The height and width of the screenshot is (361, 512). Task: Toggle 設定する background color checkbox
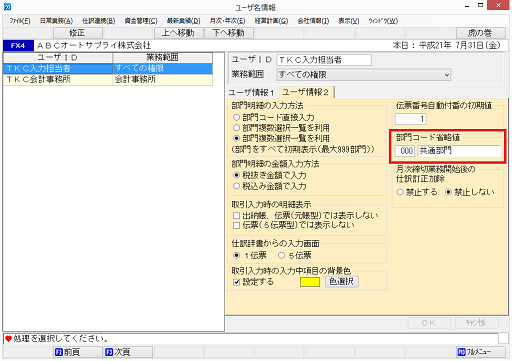click(236, 282)
